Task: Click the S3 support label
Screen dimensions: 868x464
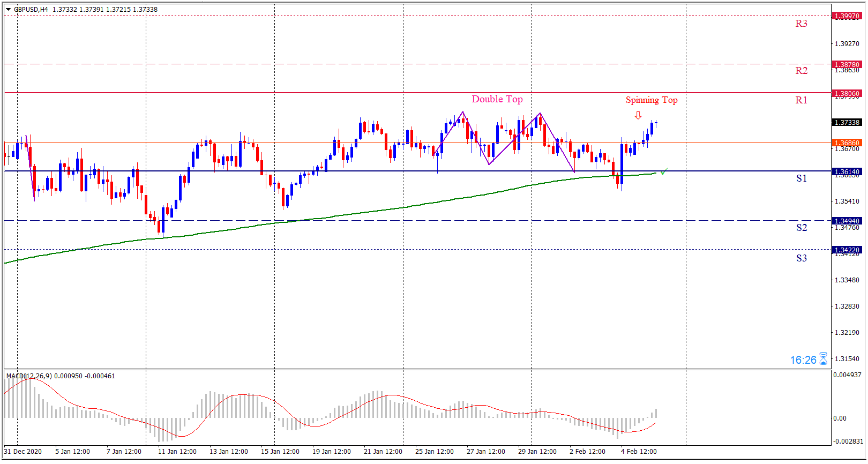Action: click(801, 258)
